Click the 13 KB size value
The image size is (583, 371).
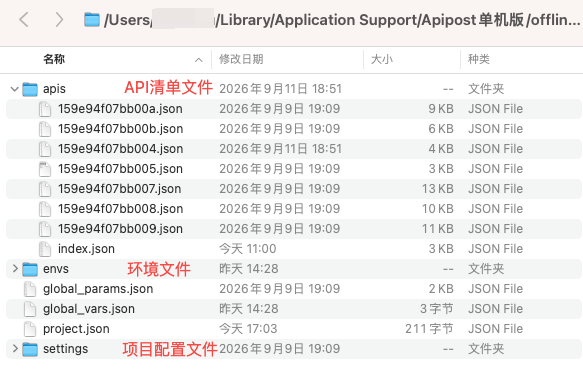438,189
